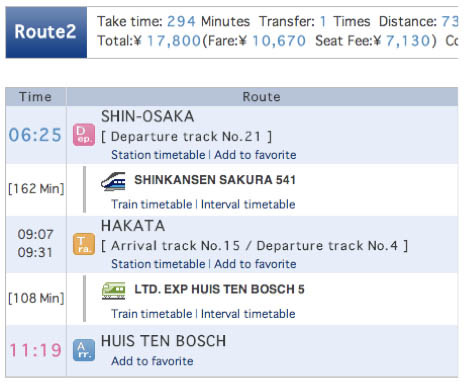This screenshot has width=465, height=386.
Task: Select the Route2 header label
Action: click(46, 32)
